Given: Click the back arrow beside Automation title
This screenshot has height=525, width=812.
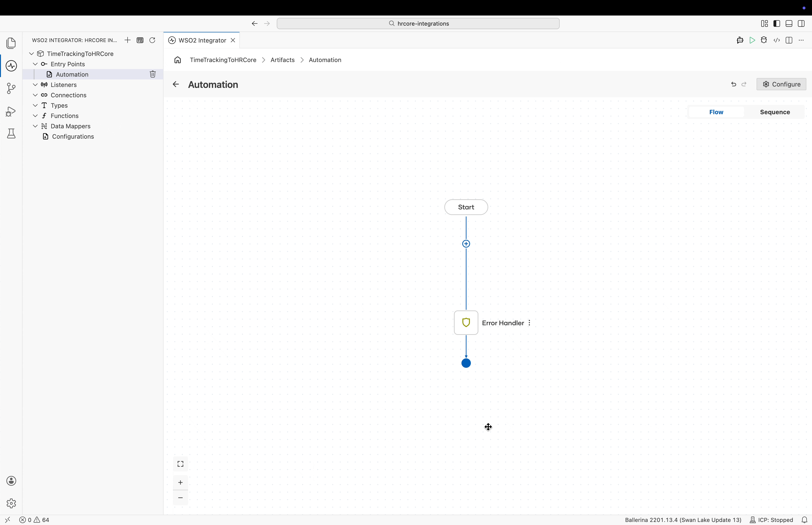Looking at the screenshot, I should click(x=176, y=84).
